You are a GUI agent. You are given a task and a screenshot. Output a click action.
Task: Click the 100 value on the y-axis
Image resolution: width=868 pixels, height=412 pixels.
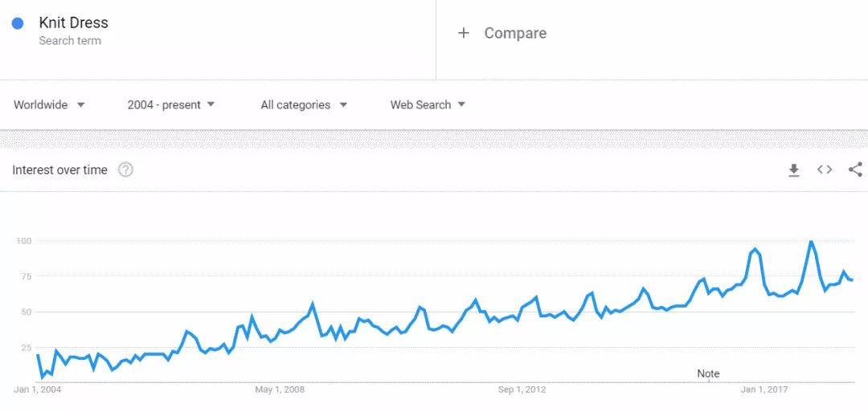click(23, 241)
